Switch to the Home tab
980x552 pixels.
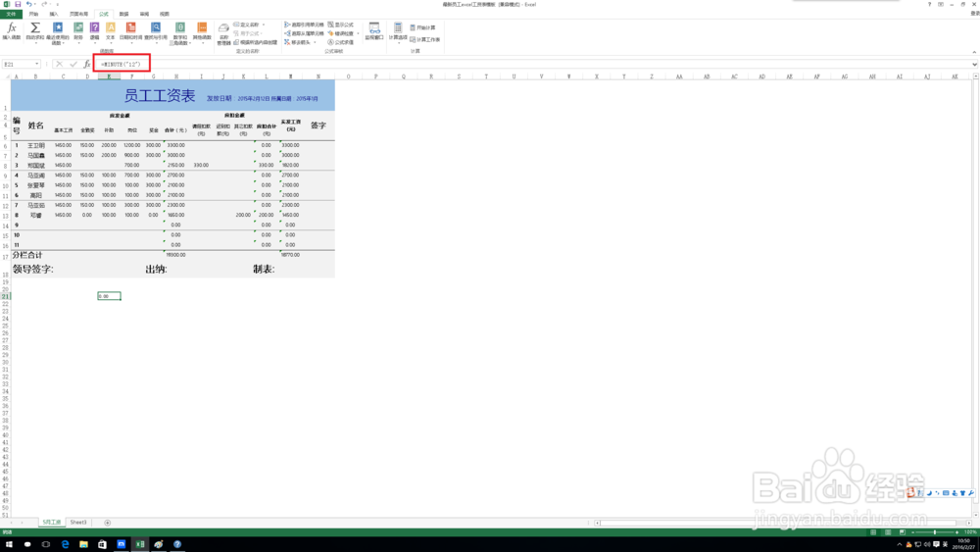click(33, 14)
